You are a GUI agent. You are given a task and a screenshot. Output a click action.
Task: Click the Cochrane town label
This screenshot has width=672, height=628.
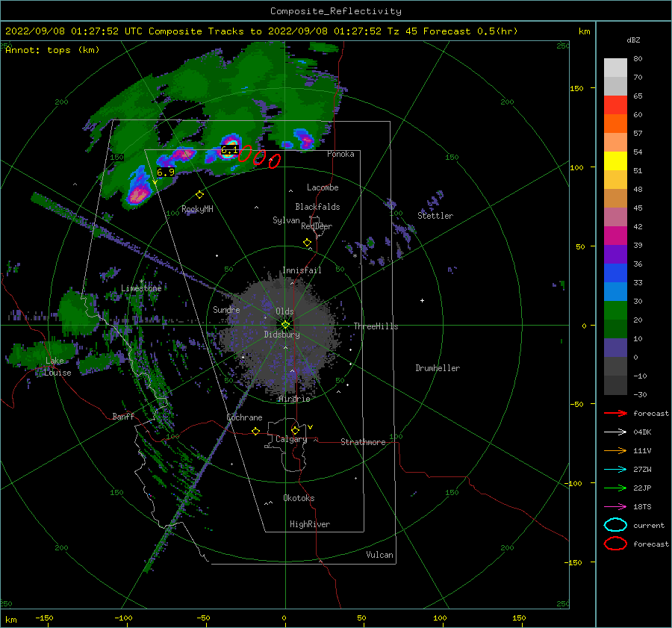tap(244, 417)
